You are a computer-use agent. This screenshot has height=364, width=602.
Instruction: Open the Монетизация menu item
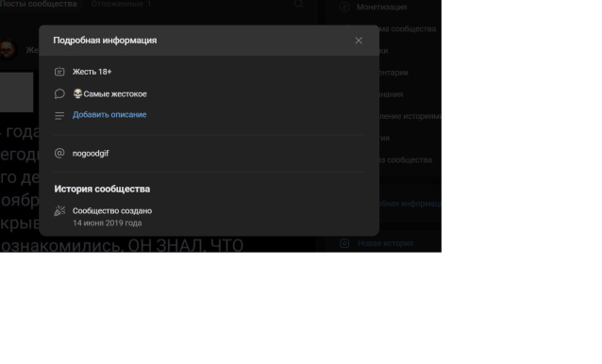coord(381,7)
